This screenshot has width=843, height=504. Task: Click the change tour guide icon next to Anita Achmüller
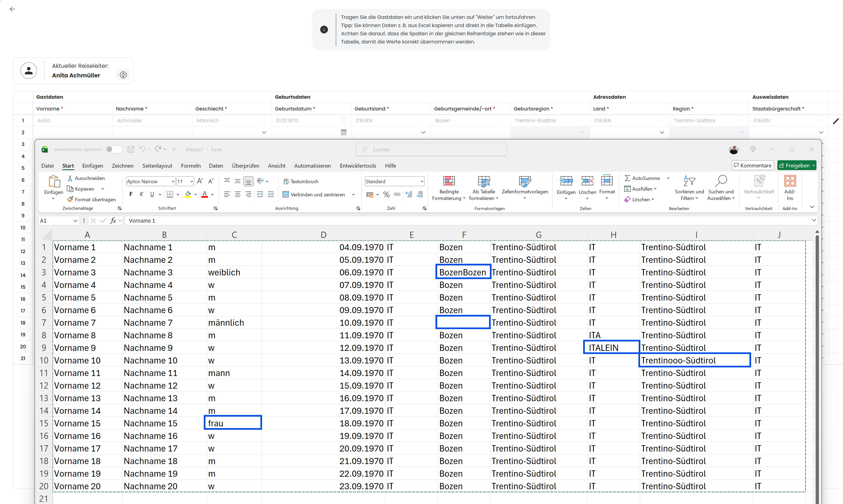coord(123,75)
